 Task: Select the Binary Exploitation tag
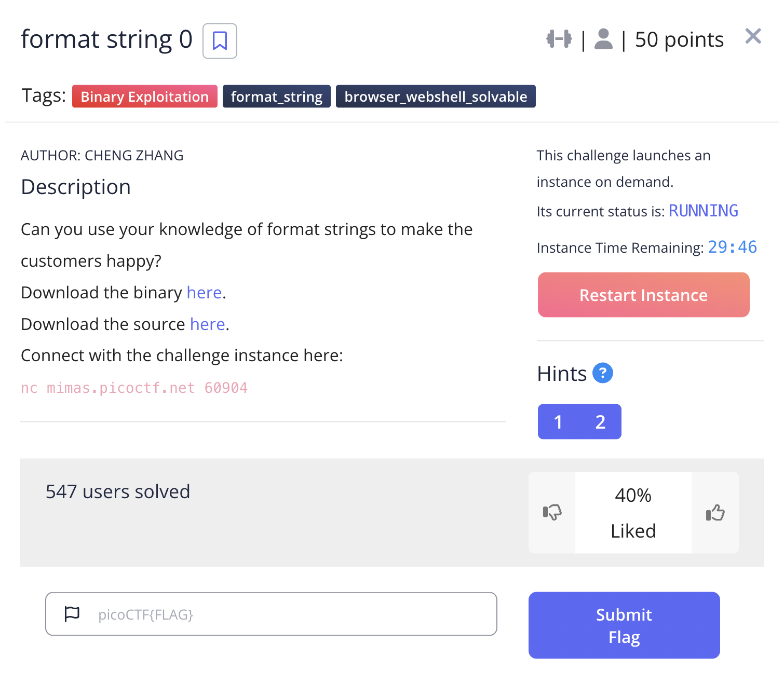(144, 97)
